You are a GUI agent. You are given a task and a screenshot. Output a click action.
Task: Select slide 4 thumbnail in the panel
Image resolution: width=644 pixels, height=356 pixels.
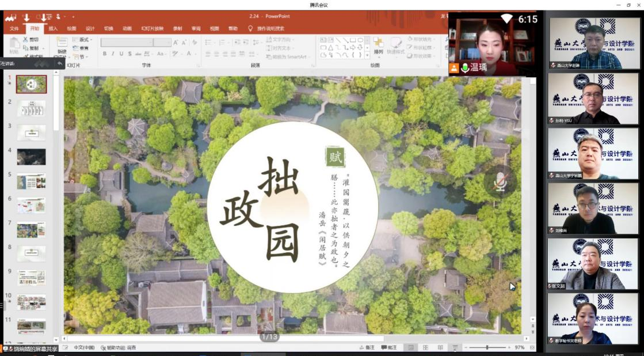31,157
